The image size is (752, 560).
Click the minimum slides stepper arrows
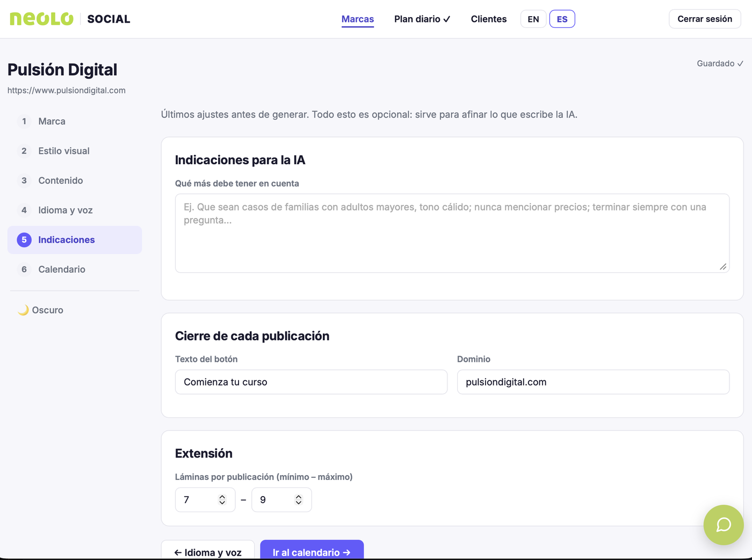click(222, 500)
